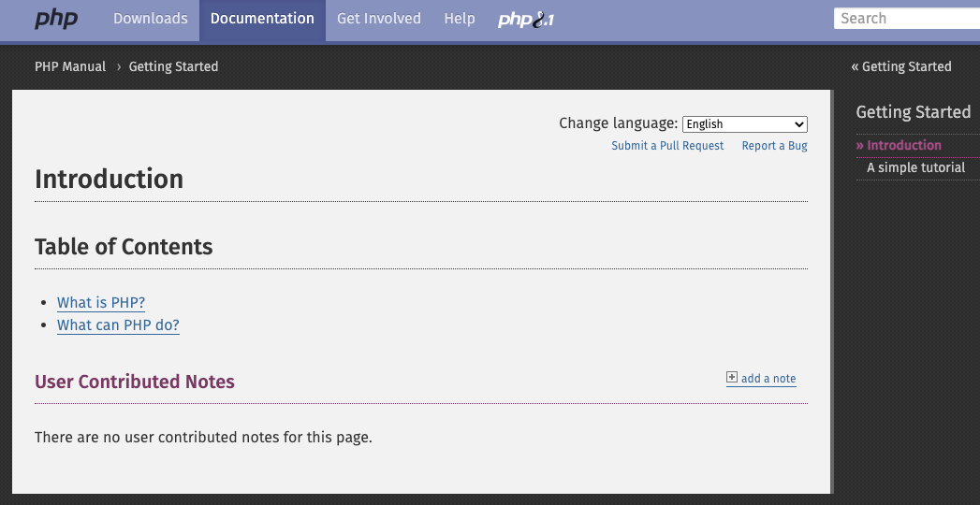The width and height of the screenshot is (980, 505).
Task: Open A simple tutorial in sidebar
Action: [915, 168]
